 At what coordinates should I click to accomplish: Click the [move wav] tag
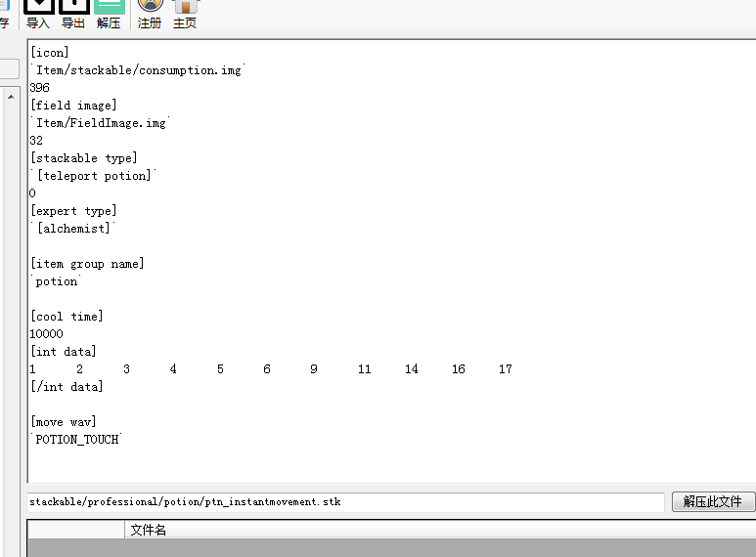64,421
